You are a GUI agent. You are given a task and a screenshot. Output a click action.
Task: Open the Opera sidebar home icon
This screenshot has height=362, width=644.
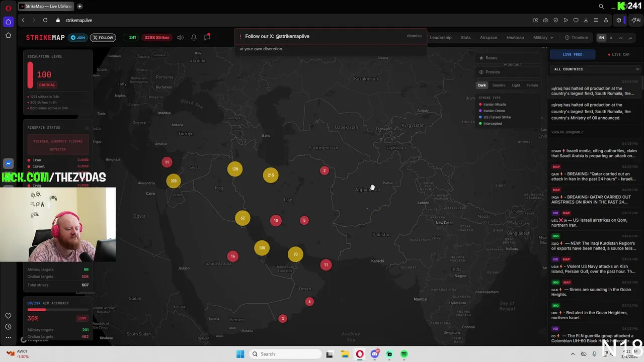[x=8, y=22]
